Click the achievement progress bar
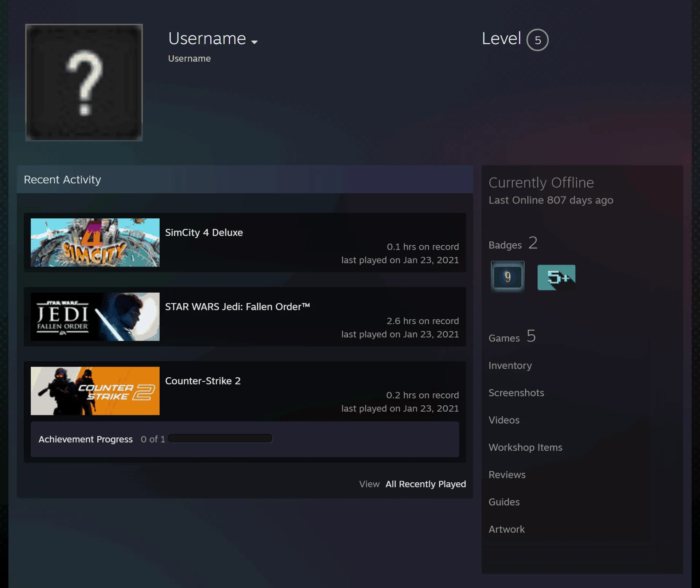700x588 pixels. (x=220, y=439)
